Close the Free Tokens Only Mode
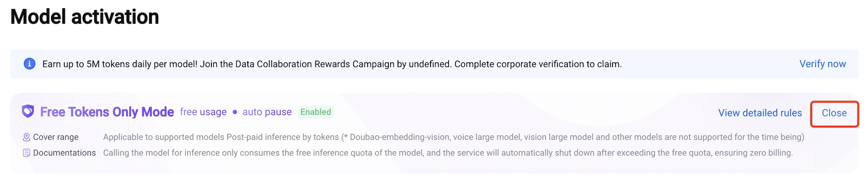 point(834,113)
